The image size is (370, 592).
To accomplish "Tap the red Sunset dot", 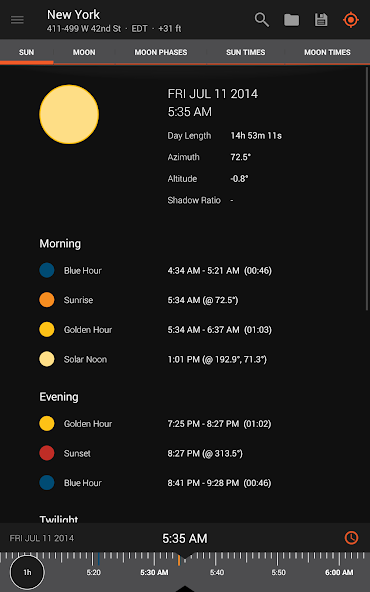I will click(47, 453).
